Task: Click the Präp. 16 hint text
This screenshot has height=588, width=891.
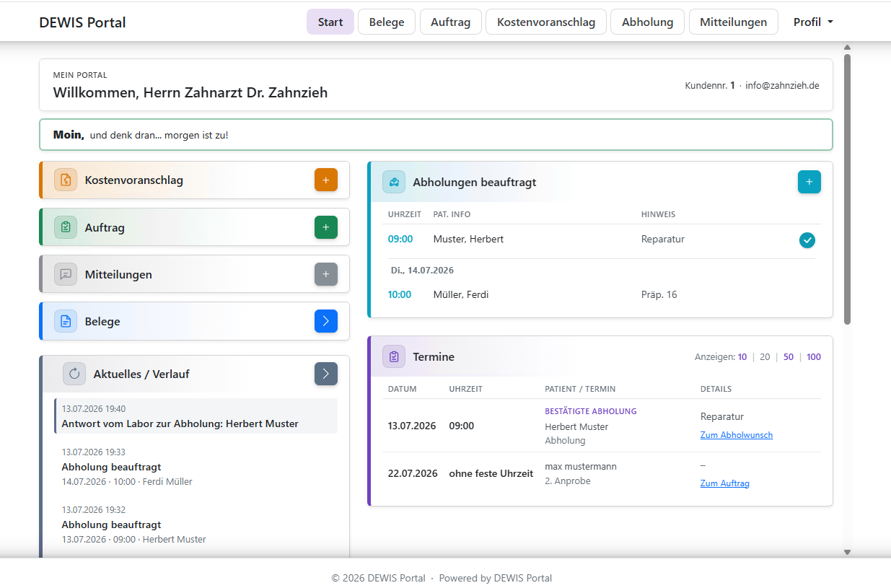Action: click(659, 294)
